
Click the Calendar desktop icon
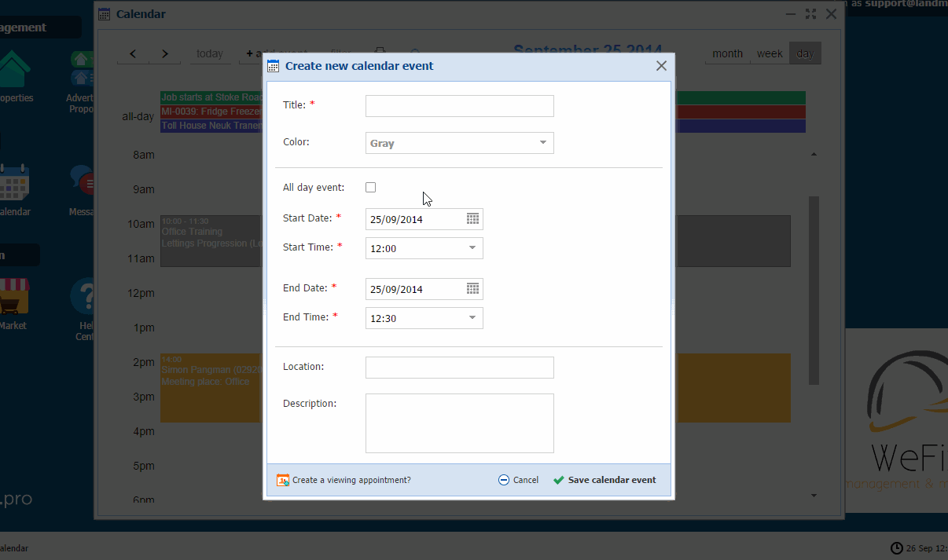pos(13,183)
